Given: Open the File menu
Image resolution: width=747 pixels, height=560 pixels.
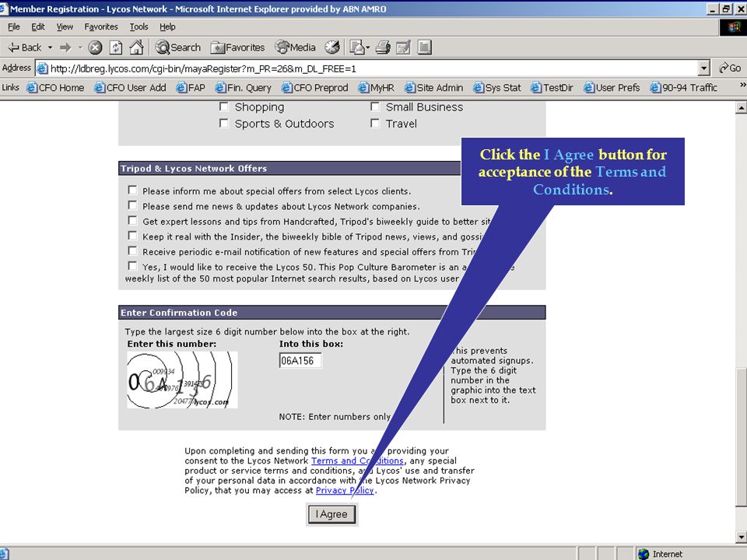Looking at the screenshot, I should pos(14,26).
